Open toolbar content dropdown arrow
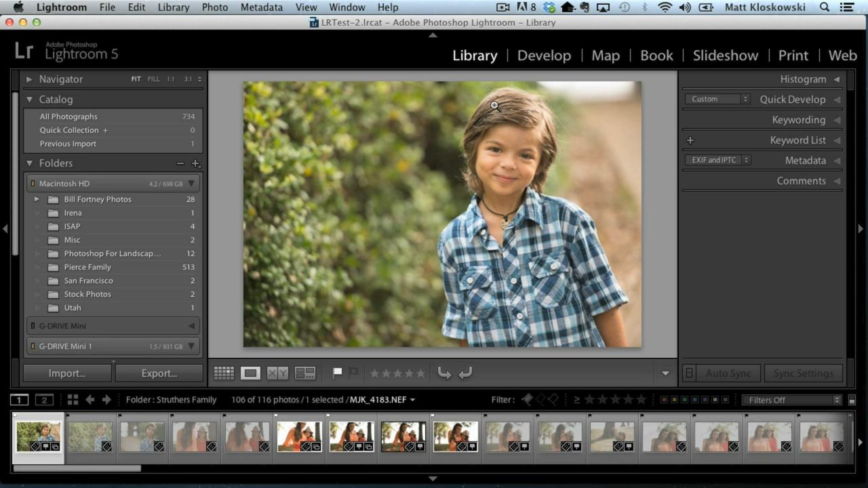The height and width of the screenshot is (488, 868). (x=665, y=373)
